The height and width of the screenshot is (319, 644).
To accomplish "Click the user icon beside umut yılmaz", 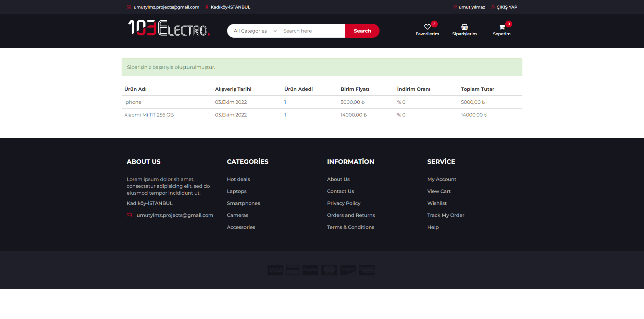I will click(455, 7).
